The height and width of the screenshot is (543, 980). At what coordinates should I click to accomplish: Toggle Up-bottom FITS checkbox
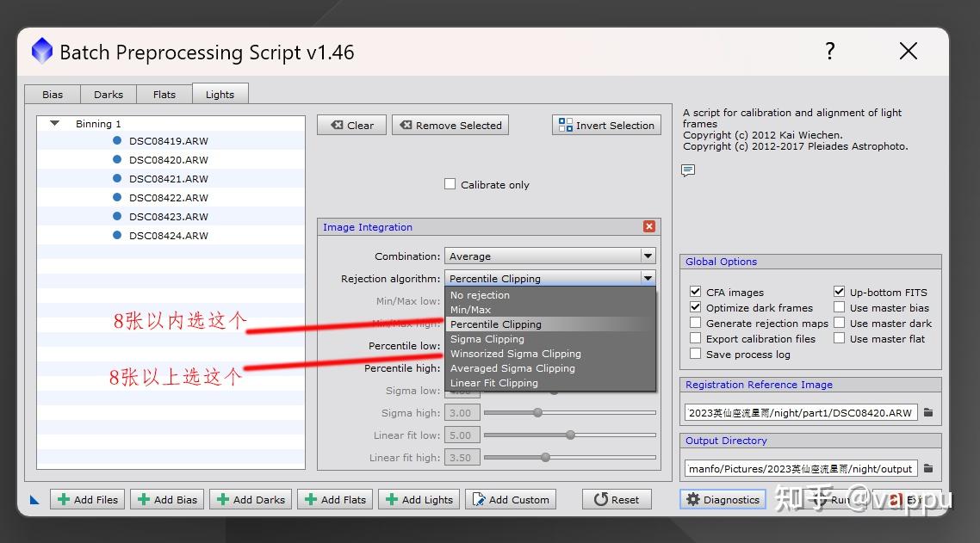[x=839, y=291]
